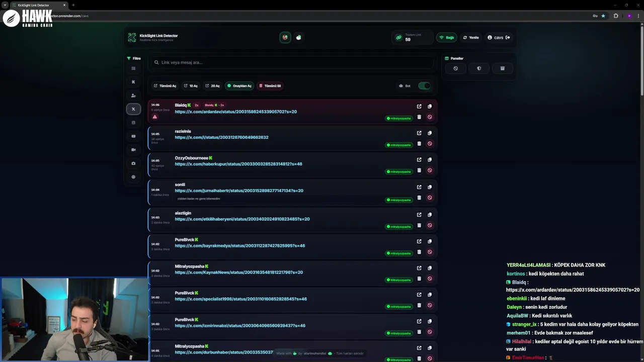This screenshot has height=362, width=644.
Task: Click the 2x badge next to Blaidq
Action: 197,106
